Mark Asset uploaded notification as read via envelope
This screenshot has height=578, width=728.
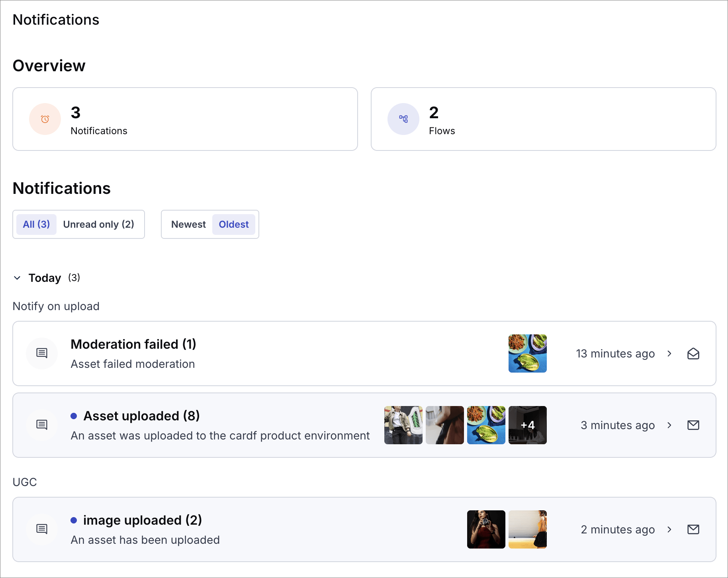tap(693, 425)
